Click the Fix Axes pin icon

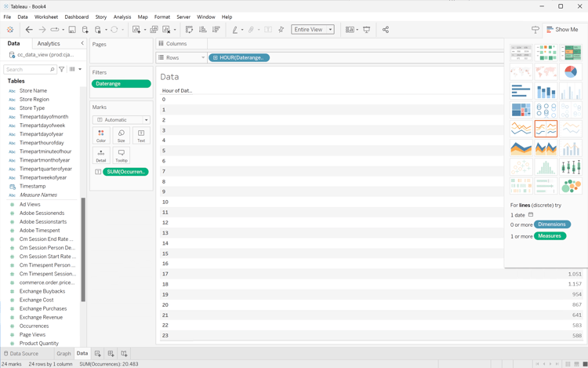pyautogui.click(x=281, y=30)
